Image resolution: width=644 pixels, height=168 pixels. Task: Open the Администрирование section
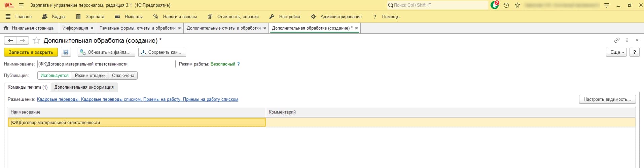click(336, 16)
